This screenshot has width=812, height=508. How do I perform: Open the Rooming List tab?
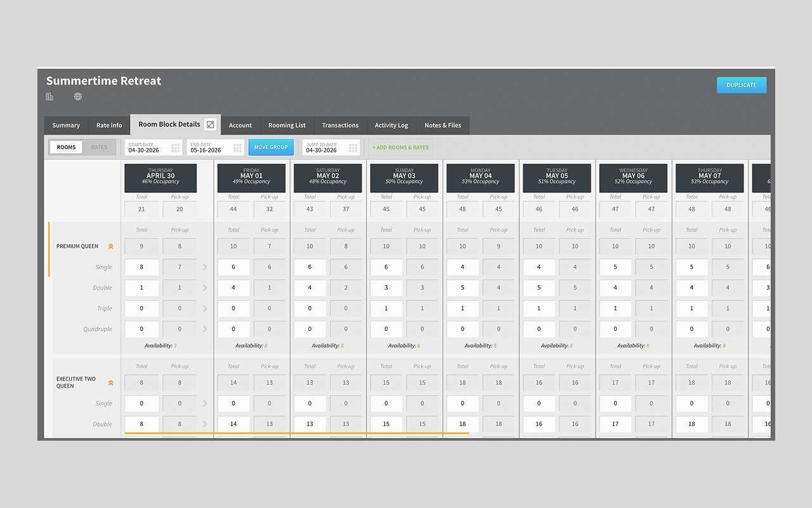click(287, 125)
